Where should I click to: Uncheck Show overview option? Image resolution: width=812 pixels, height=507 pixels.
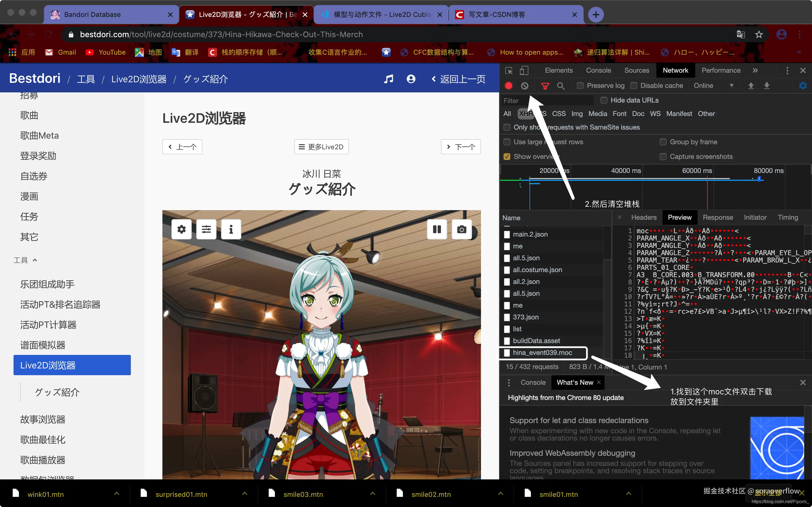pyautogui.click(x=507, y=157)
